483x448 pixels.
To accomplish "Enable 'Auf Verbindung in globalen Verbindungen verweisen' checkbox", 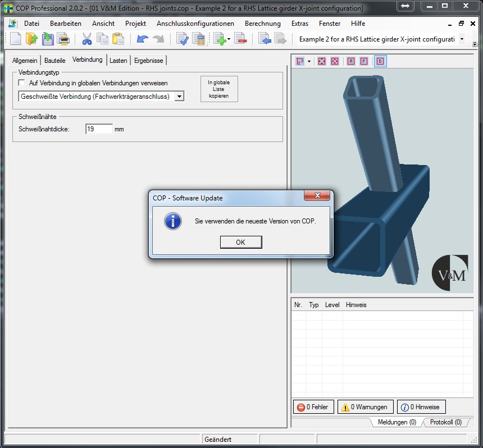I will click(x=22, y=83).
